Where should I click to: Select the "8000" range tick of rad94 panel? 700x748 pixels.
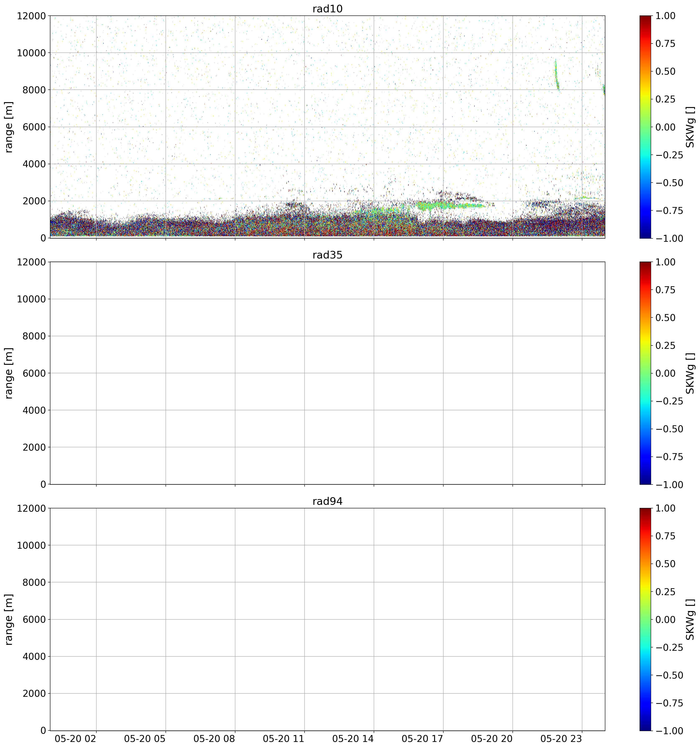tap(34, 582)
